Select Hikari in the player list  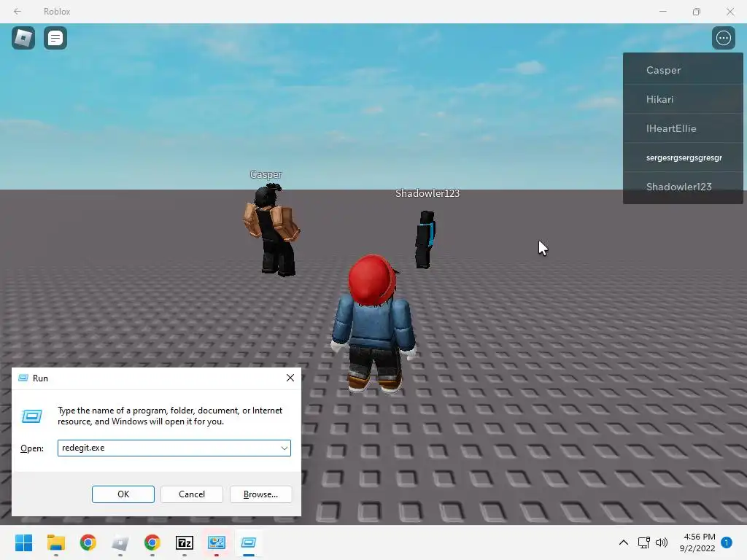(683, 99)
